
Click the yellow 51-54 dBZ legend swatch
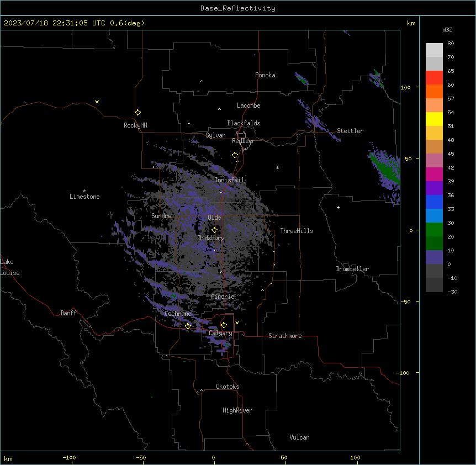pos(434,119)
